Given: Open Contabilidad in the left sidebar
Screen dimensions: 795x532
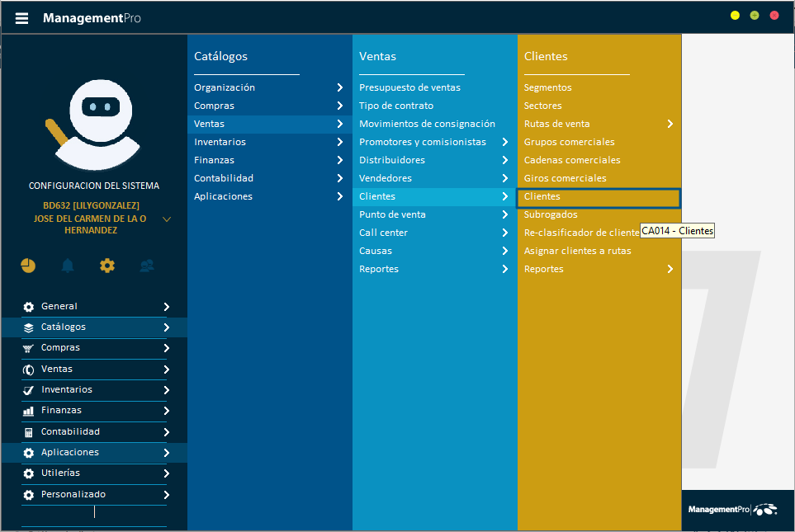Looking at the screenshot, I should (95, 432).
